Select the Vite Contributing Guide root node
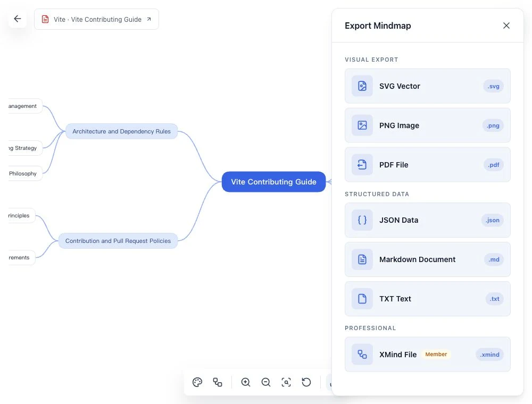Image resolution: width=532 pixels, height=404 pixels. click(273, 182)
